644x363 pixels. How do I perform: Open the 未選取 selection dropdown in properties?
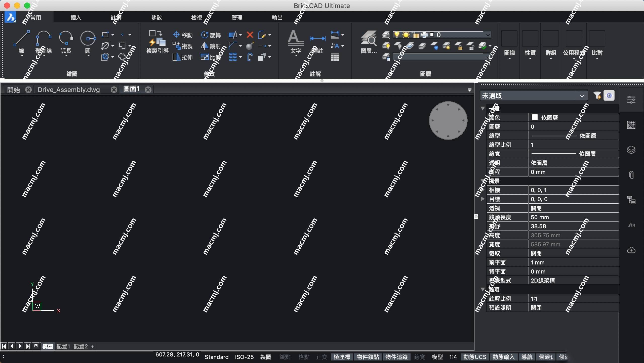[x=534, y=96]
